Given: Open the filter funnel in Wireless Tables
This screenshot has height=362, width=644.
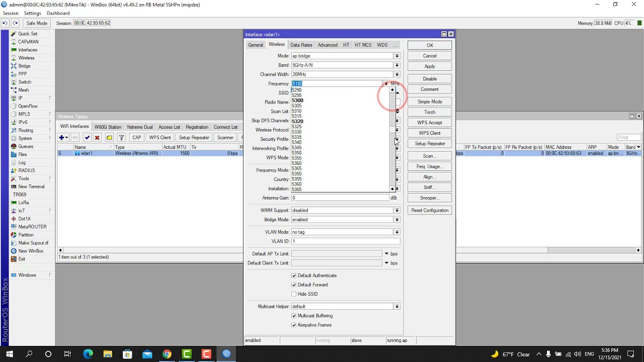Looking at the screenshot, I should (121, 138).
